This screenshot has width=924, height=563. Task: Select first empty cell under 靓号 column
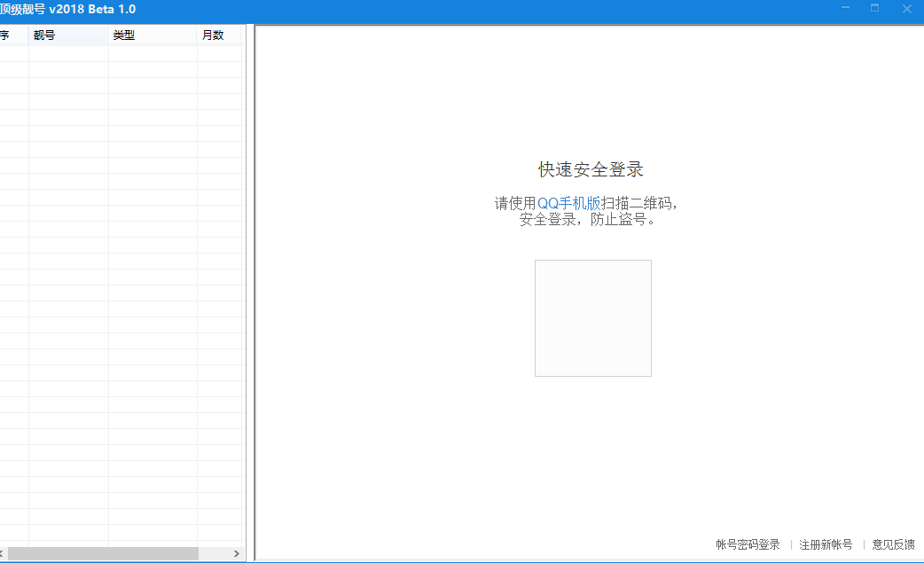pyautogui.click(x=68, y=53)
